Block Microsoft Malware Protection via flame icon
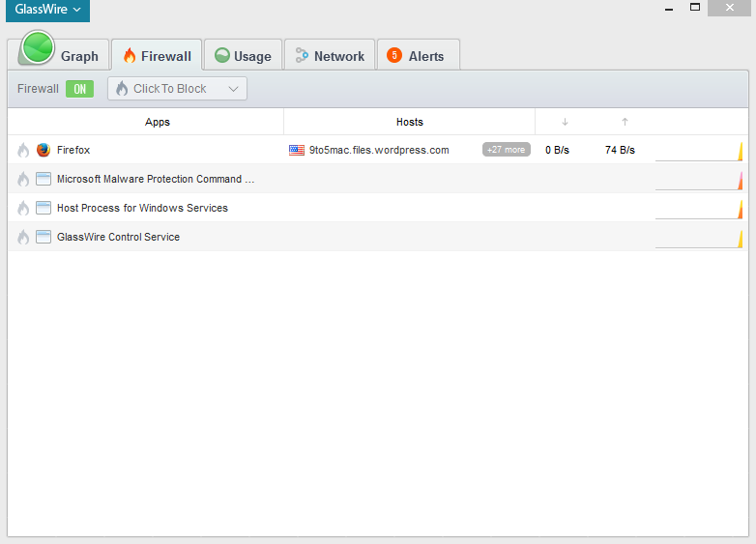This screenshot has height=544, width=756. (23, 180)
